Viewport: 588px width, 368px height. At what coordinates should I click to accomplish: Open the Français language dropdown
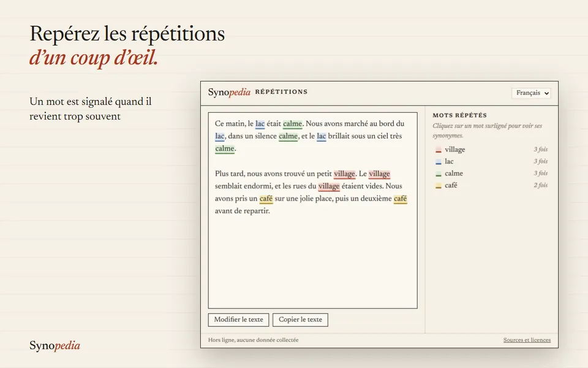(x=531, y=93)
